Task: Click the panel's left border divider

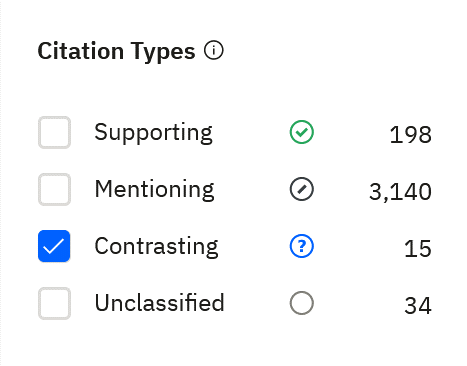Action: (1, 183)
